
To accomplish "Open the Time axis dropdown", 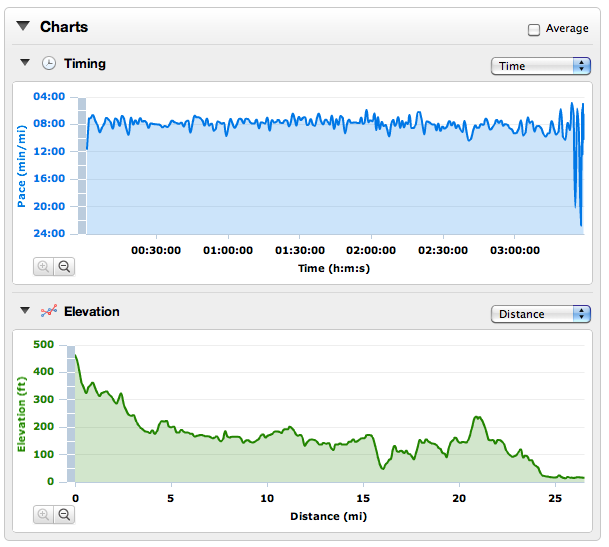I will coord(540,66).
